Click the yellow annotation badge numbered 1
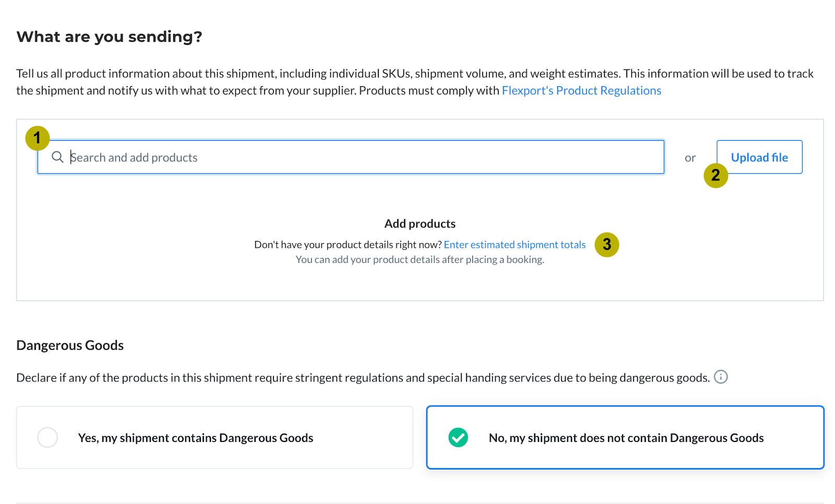 coord(37,138)
